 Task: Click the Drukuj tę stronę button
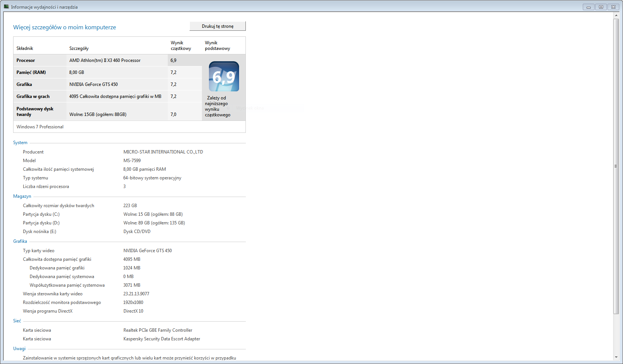point(218,26)
